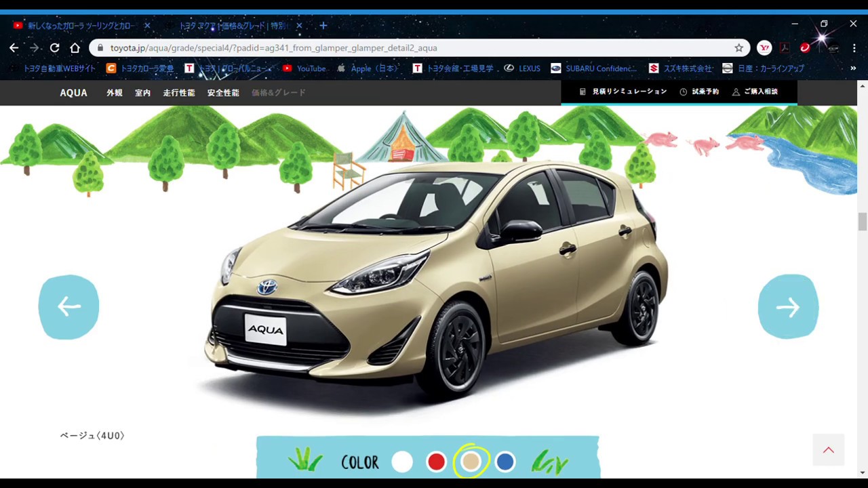868x488 pixels.
Task: Open the スズキ株式会社 bookmark
Action: pyautogui.click(x=680, y=68)
